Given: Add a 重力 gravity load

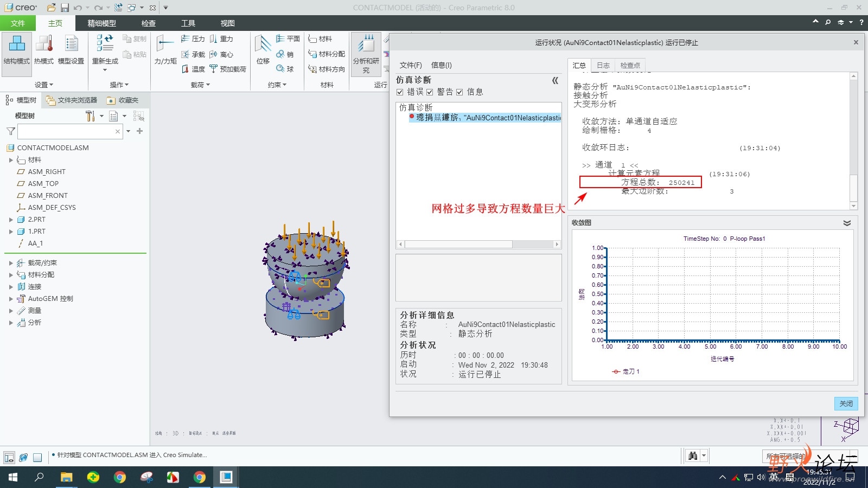Looking at the screenshot, I should (x=221, y=39).
